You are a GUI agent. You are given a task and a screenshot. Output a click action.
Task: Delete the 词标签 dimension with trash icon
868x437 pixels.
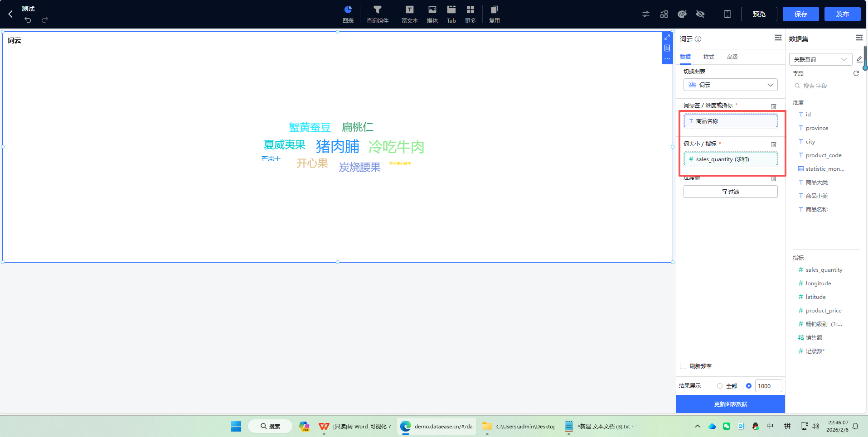[x=773, y=106]
